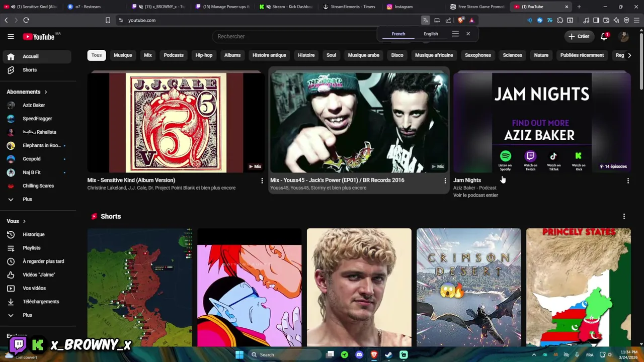Screen dimensions: 644x362
Task: Open the browser main menu
Action: 636,20
